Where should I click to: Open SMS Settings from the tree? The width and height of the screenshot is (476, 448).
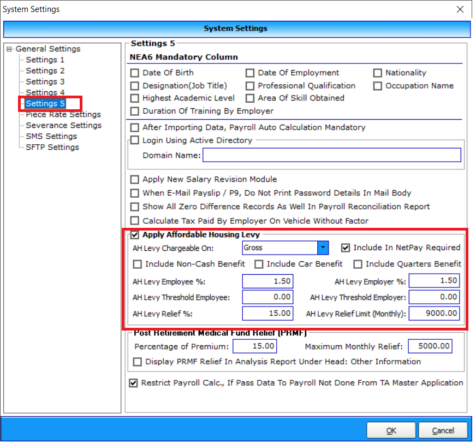51,137
